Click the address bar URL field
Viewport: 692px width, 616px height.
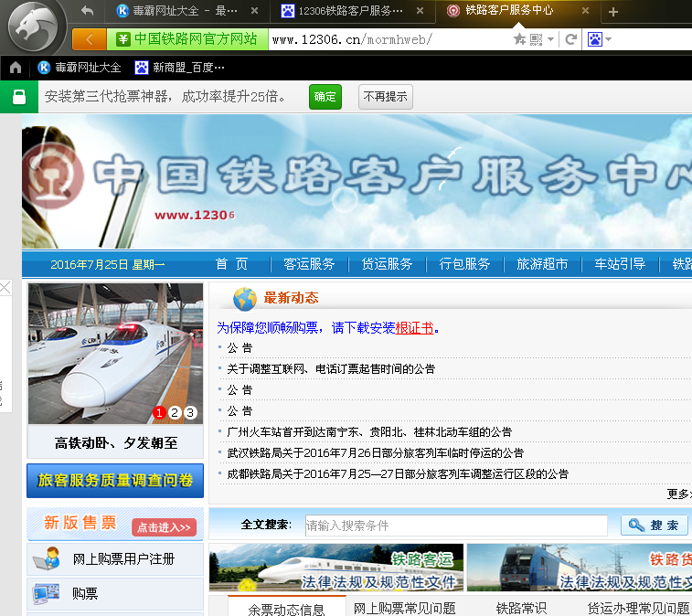[389, 39]
